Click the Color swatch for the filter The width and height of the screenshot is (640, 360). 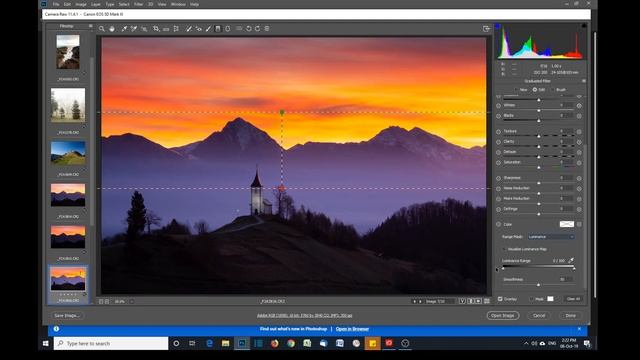(567, 224)
